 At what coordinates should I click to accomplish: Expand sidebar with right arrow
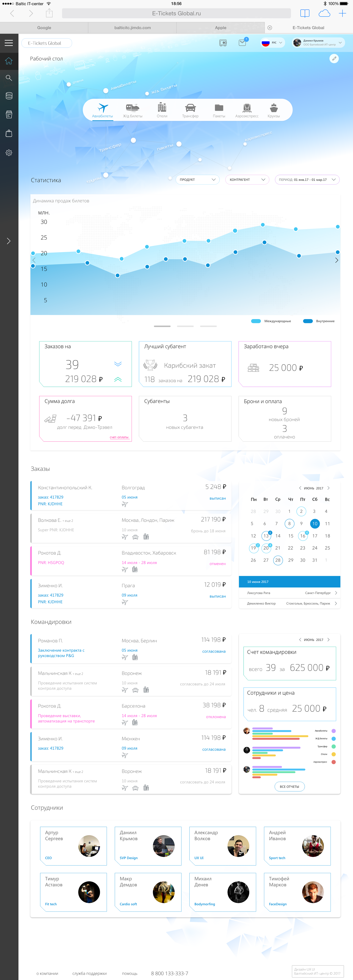(9, 241)
